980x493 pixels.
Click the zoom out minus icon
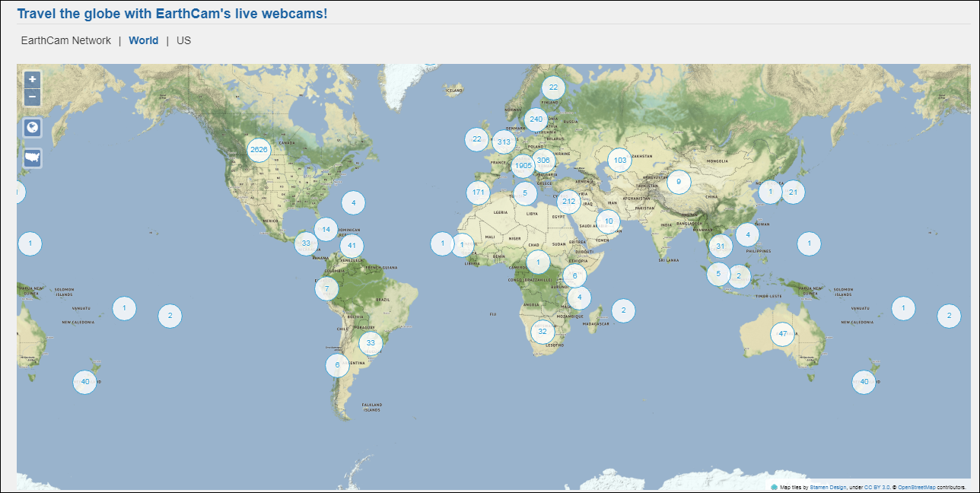pyautogui.click(x=31, y=97)
